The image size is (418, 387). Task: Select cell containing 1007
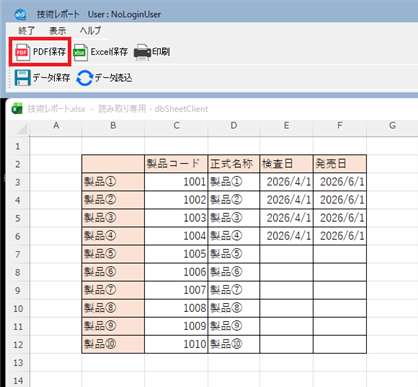[176, 290]
